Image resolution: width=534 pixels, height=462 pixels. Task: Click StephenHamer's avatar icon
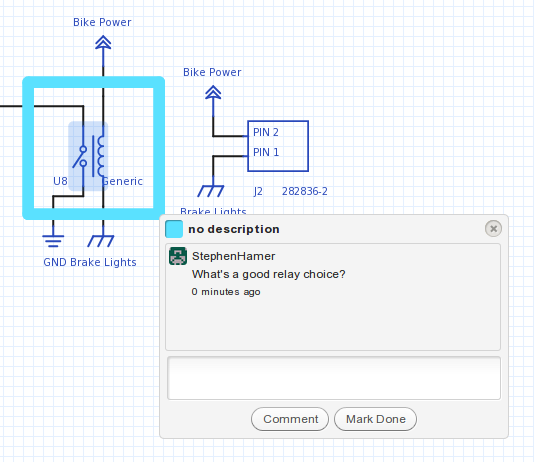178,256
